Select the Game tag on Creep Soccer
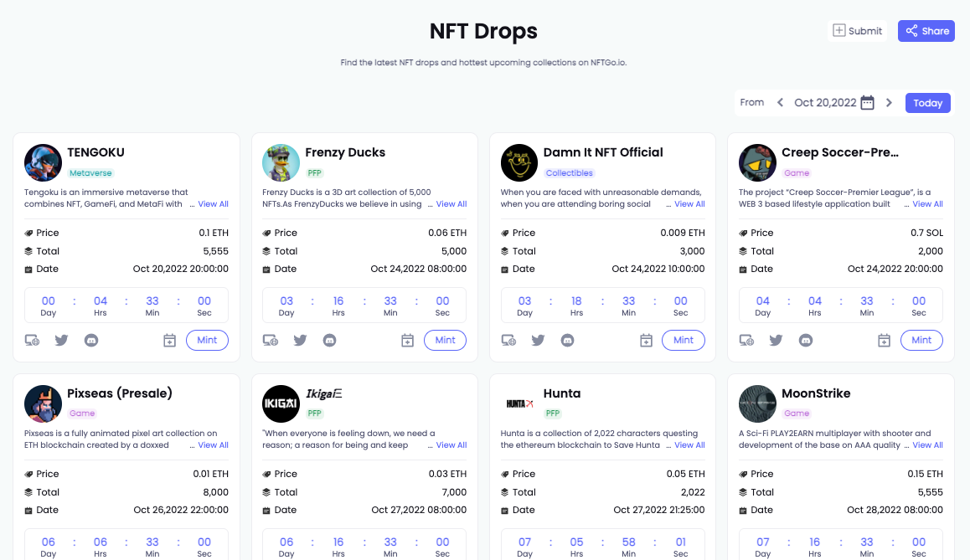This screenshot has width=970, height=560. tap(796, 173)
